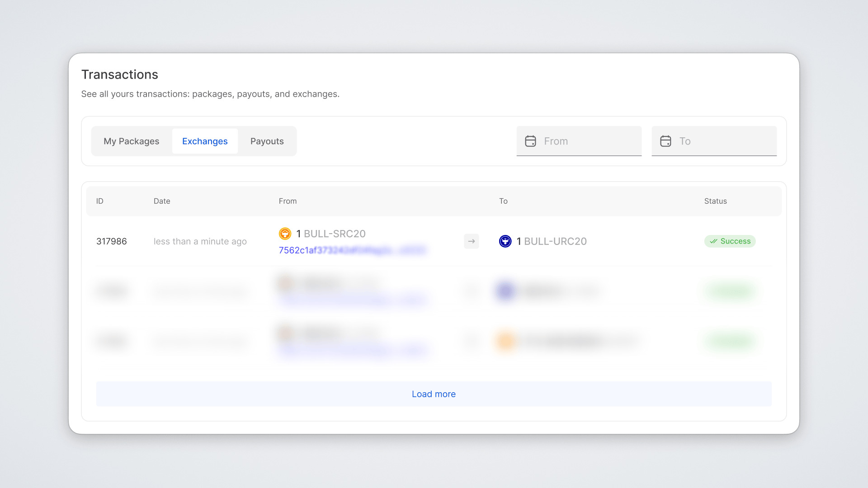
Task: Click the calendar icon in To field
Action: (x=665, y=141)
